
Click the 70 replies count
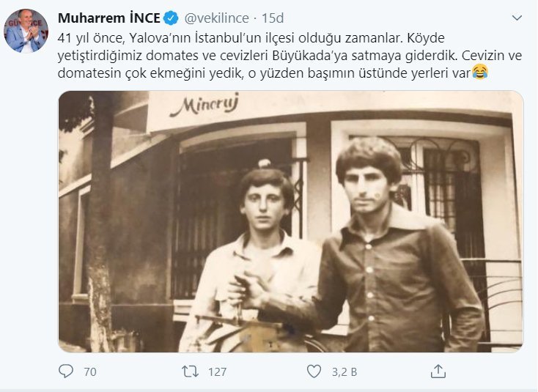coord(90,371)
